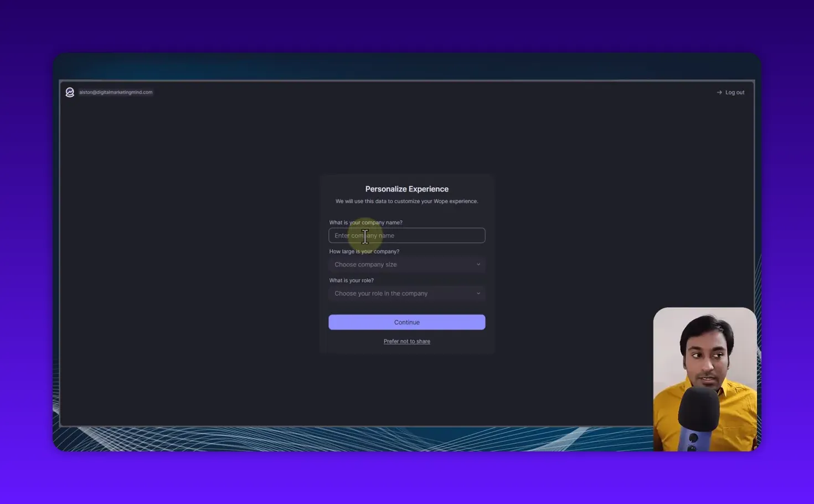Click the dark app header bar
The width and height of the screenshot is (814, 504).
pos(388,92)
